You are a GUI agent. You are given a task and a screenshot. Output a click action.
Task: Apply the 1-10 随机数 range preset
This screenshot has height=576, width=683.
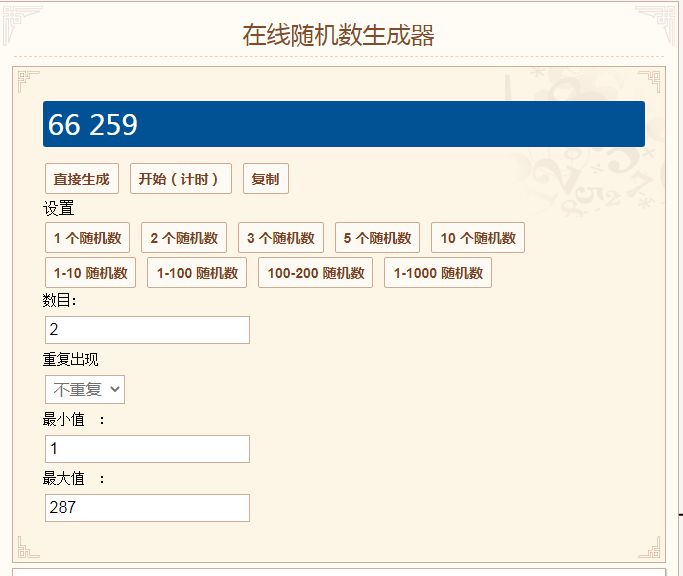(90, 273)
